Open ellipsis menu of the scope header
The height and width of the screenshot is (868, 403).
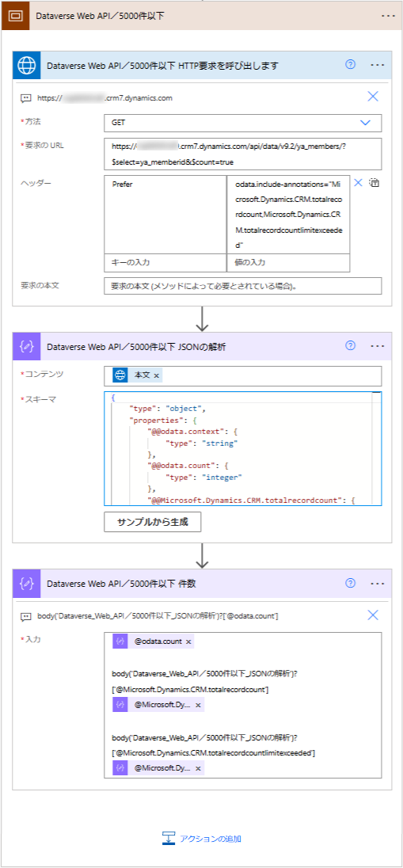click(389, 16)
